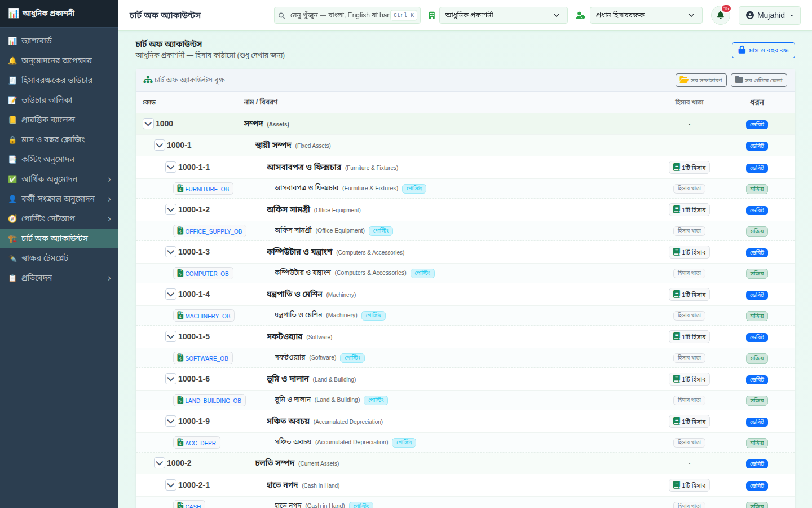
Task: Click the green user role icon
Action: 580,15
